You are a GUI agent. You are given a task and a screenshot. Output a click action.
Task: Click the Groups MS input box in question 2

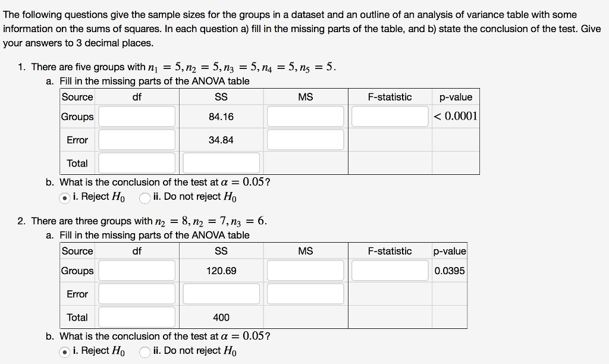pyautogui.click(x=305, y=270)
